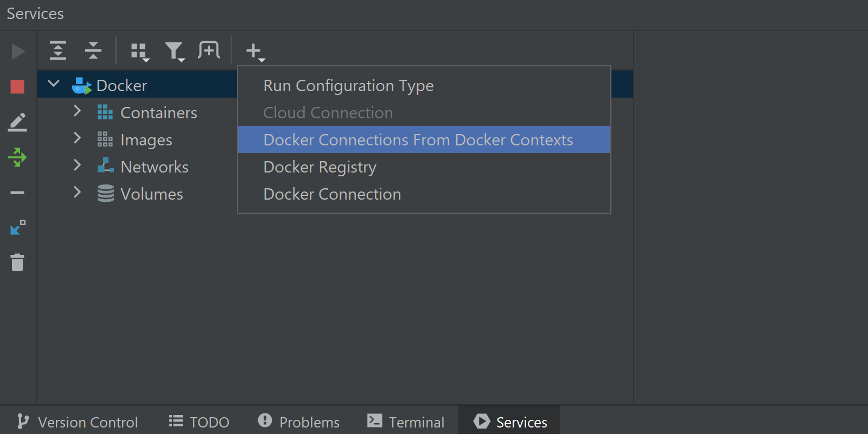
Task: Select the Docker tree row label
Action: tap(122, 86)
